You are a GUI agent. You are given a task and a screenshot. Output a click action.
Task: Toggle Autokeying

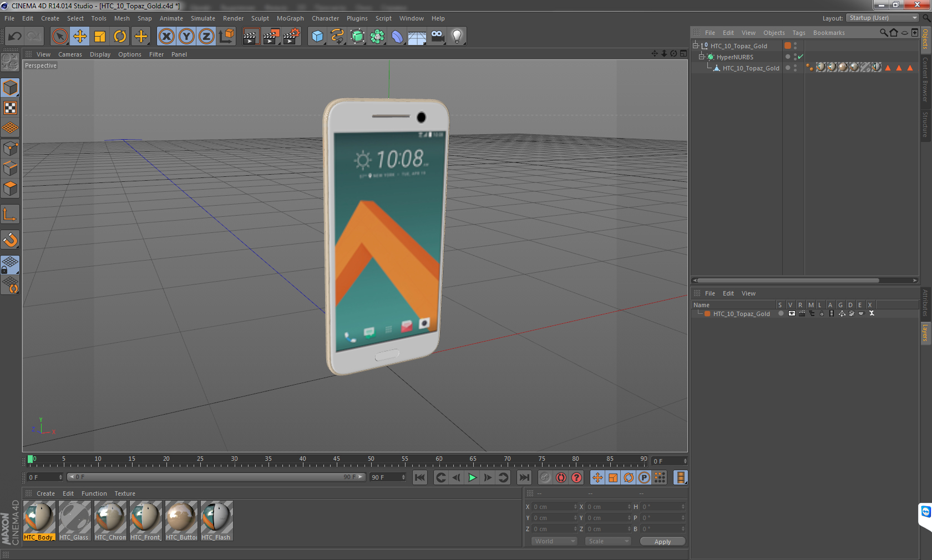click(561, 477)
